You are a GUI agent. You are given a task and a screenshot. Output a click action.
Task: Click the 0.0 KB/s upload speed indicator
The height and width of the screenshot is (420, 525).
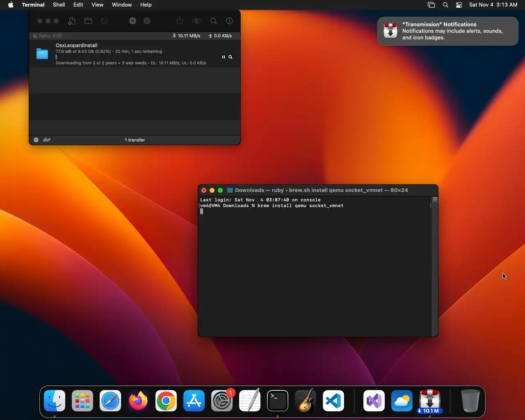220,36
